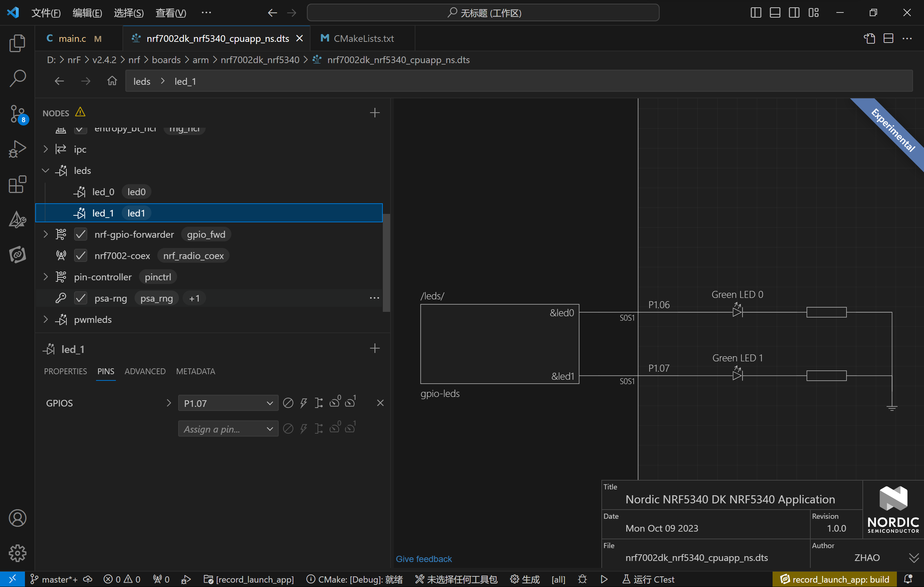The image size is (924, 587).
Task: Toggle the nrf7002-coex node checkbox
Action: 81,255
